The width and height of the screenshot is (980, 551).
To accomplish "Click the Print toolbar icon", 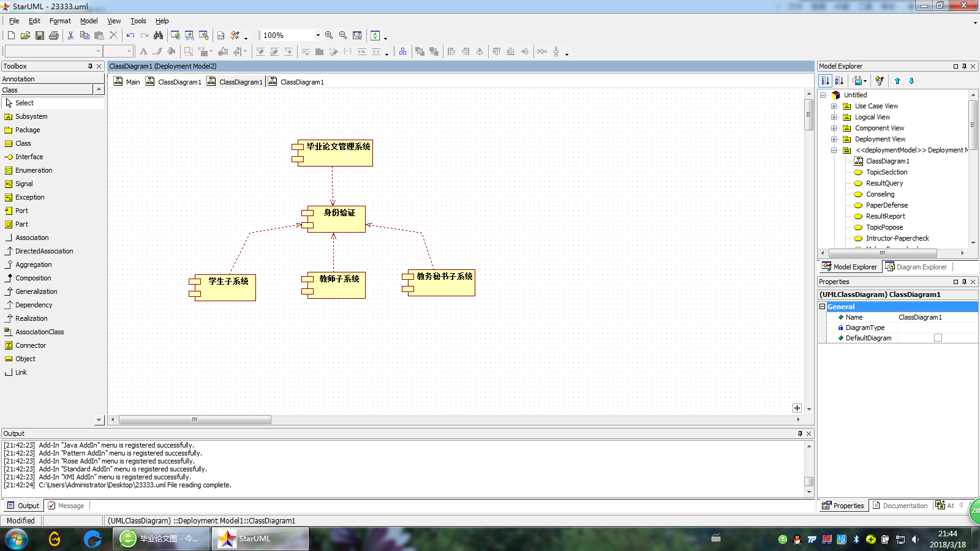I will click(x=54, y=36).
